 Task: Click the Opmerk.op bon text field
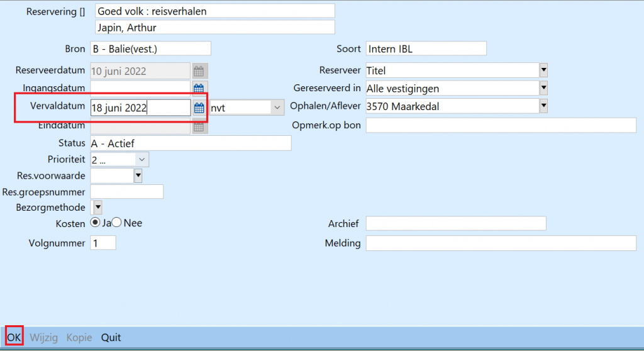[501, 125]
